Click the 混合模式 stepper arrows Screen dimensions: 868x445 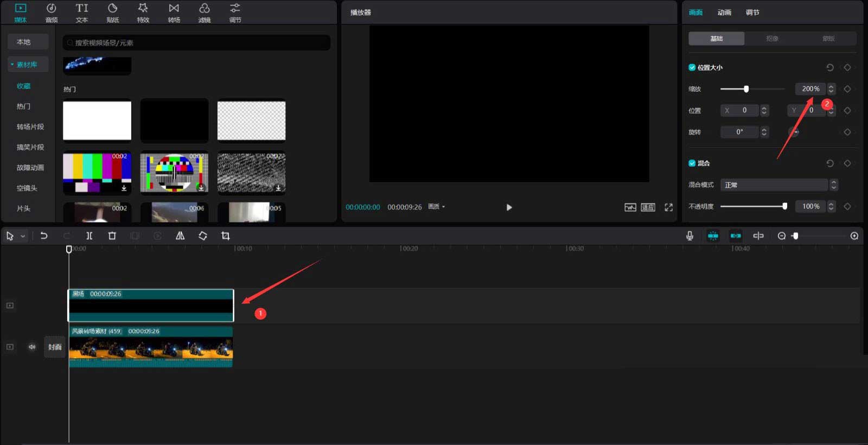click(x=834, y=185)
